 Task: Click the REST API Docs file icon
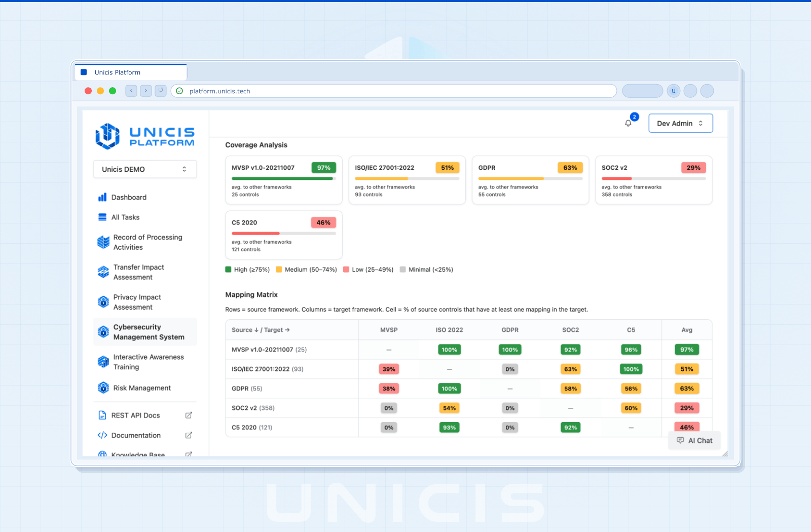pos(102,415)
